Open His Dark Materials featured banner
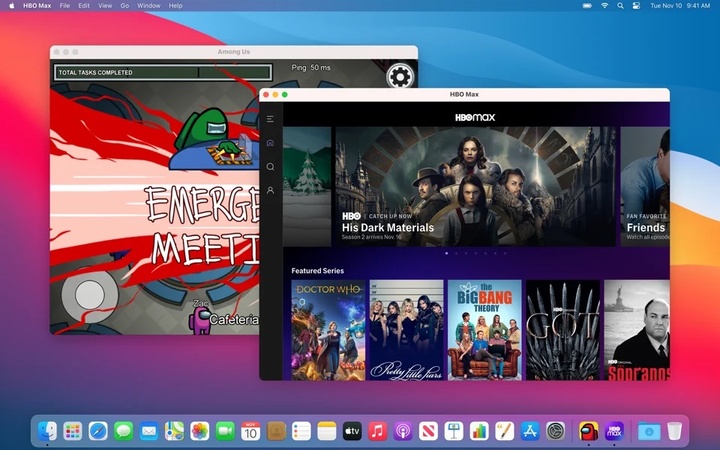Viewport: 720px width, 450px height. click(475, 186)
